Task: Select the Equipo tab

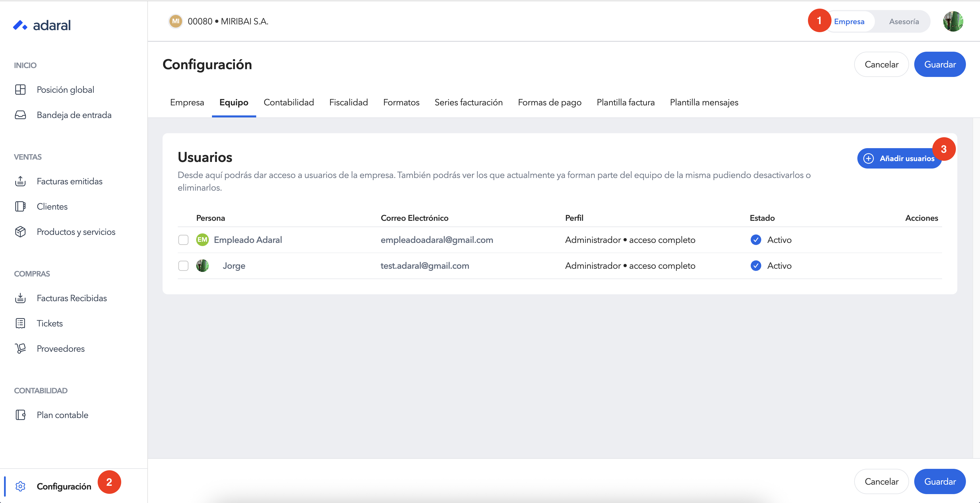Action: 234,102
